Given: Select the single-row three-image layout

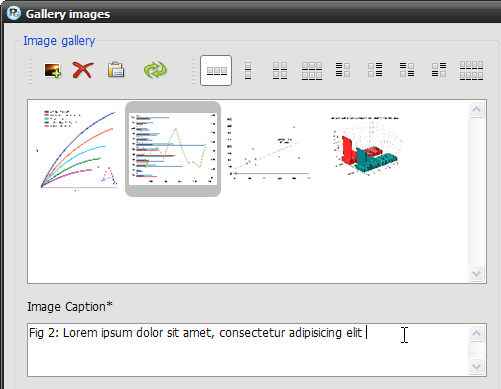Looking at the screenshot, I should click(216, 70).
